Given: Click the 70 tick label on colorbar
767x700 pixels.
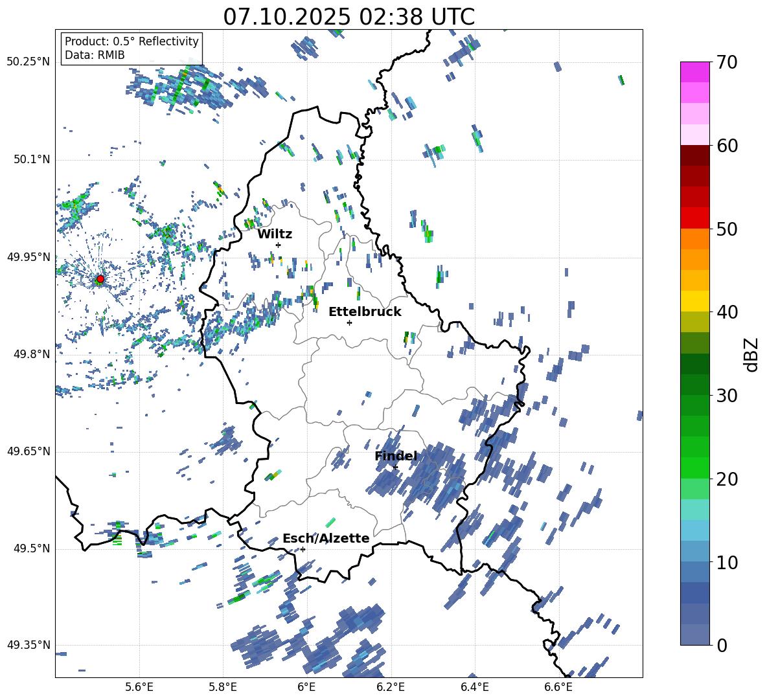Looking at the screenshot, I should (729, 62).
